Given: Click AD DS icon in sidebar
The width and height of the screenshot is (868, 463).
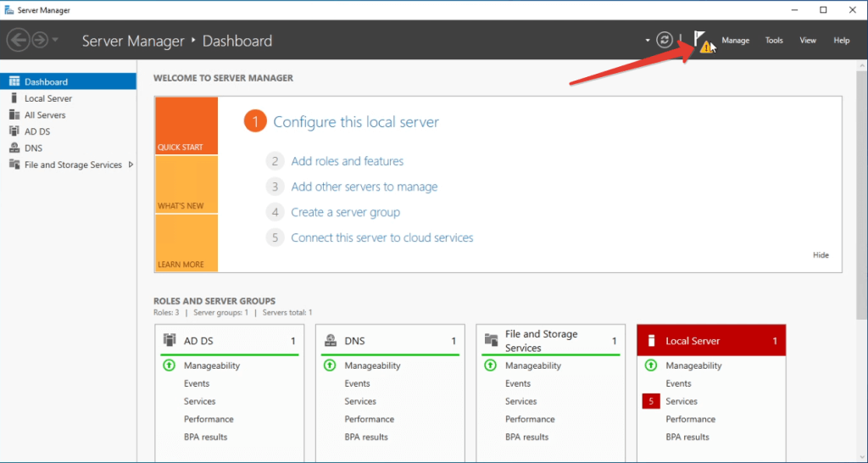Looking at the screenshot, I should 14,131.
